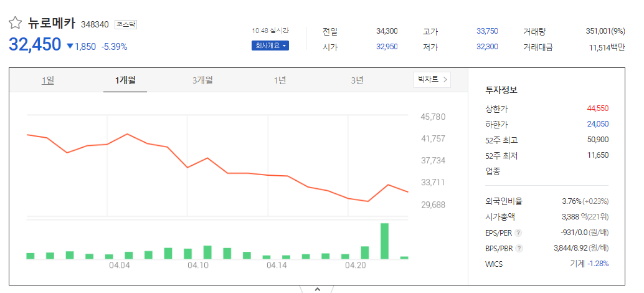Click the EPS/PER value -931/0.0
Image resolution: width=644 pixels, height=293 pixels.
pos(574,233)
